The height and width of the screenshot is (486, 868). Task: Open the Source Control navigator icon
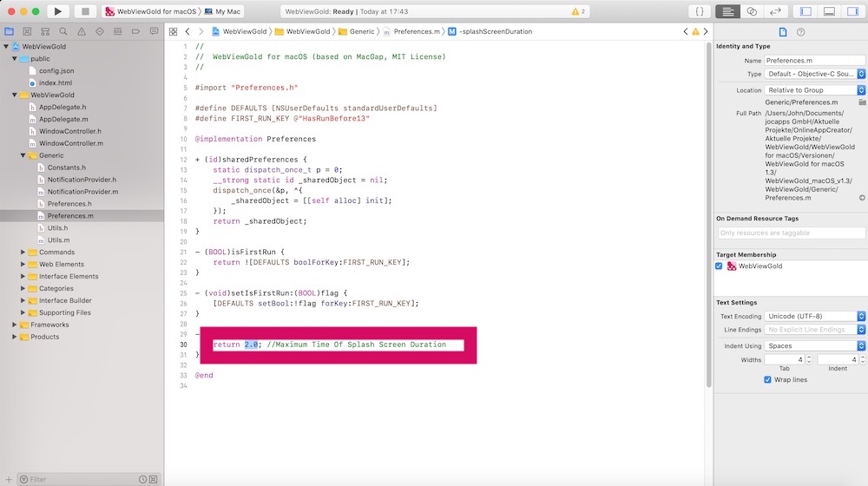[27, 31]
